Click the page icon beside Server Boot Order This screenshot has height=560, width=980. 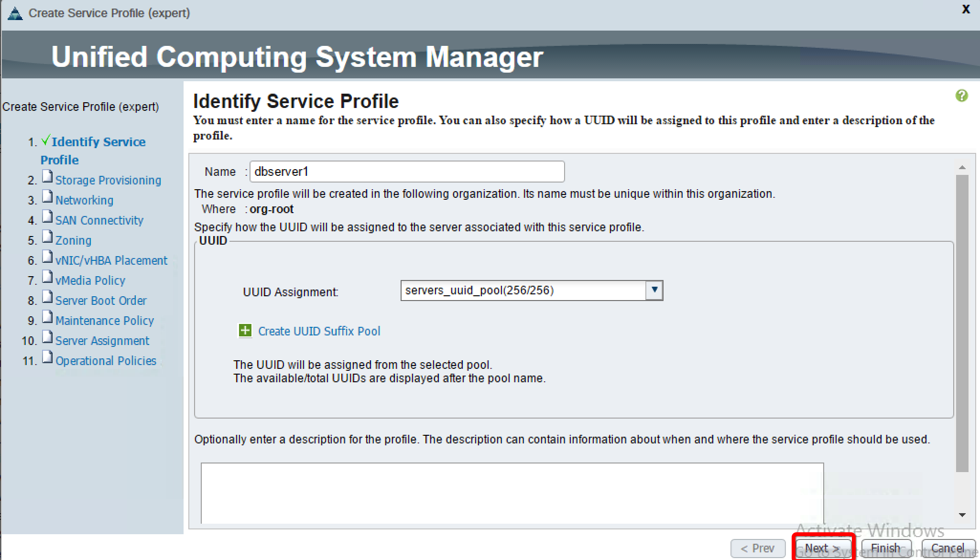[47, 297]
